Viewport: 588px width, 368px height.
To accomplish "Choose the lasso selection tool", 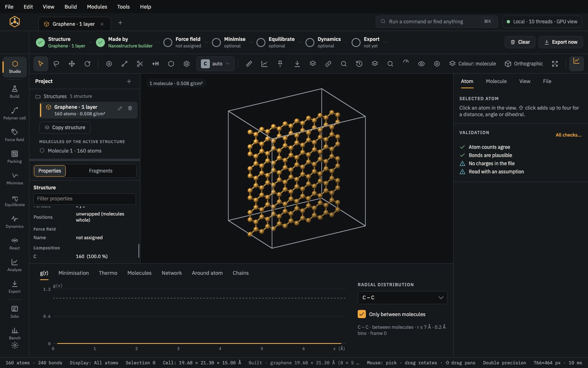I will 56,64.
